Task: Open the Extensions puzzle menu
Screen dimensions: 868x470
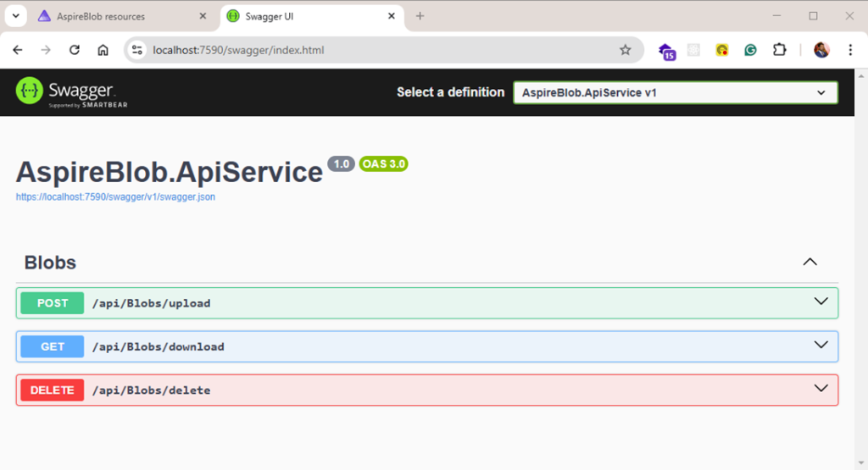Action: (780, 50)
